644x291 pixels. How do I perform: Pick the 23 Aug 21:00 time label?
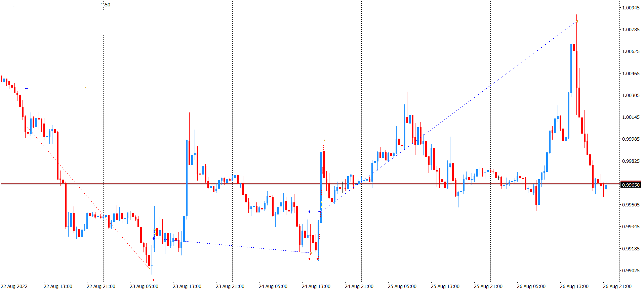[x=230, y=286]
